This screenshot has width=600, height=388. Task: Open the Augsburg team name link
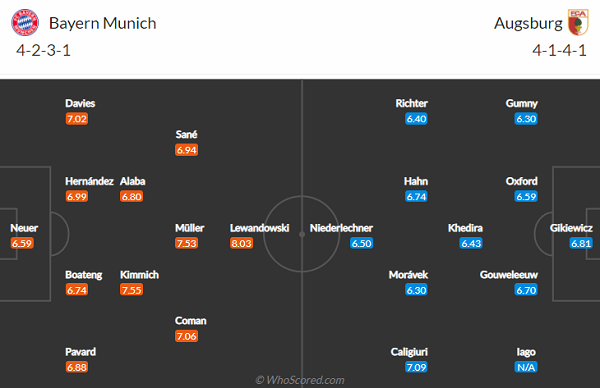(x=528, y=23)
